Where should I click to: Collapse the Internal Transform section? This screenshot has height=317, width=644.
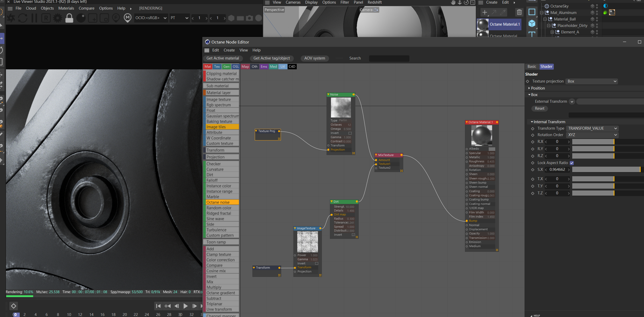[x=532, y=122]
